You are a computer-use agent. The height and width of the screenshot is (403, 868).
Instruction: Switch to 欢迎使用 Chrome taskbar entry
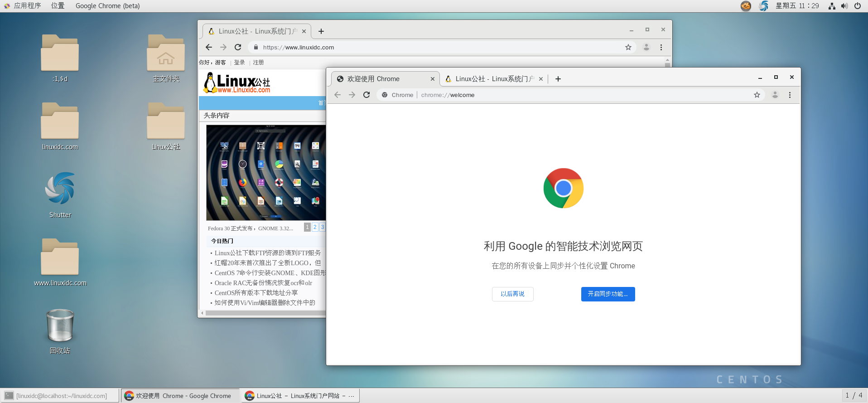tap(181, 396)
